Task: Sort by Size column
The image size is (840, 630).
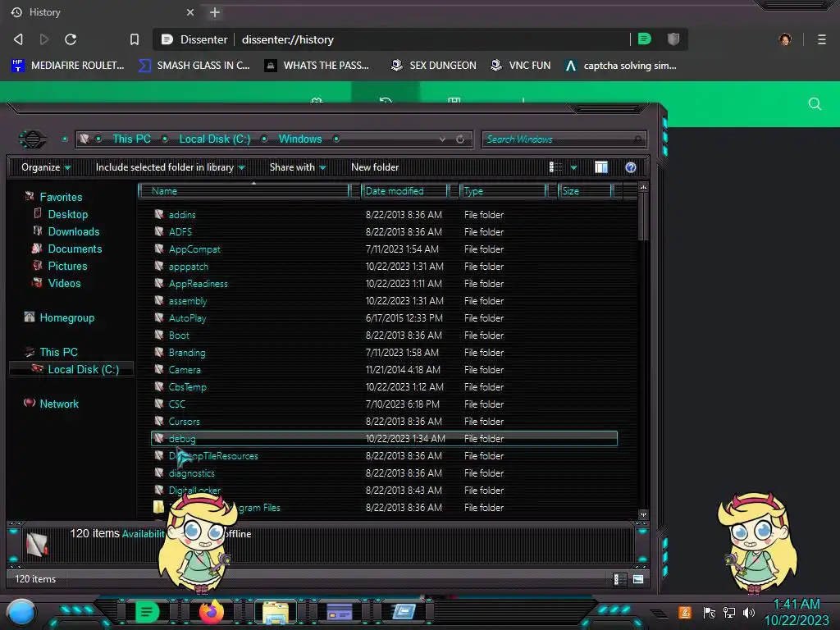Action: pyautogui.click(x=584, y=190)
